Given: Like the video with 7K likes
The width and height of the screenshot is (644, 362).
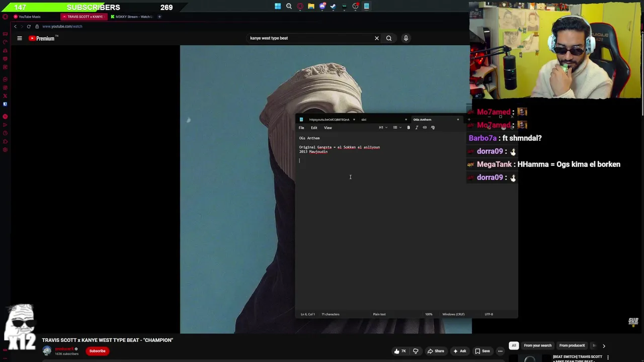Looking at the screenshot, I should click(x=400, y=351).
